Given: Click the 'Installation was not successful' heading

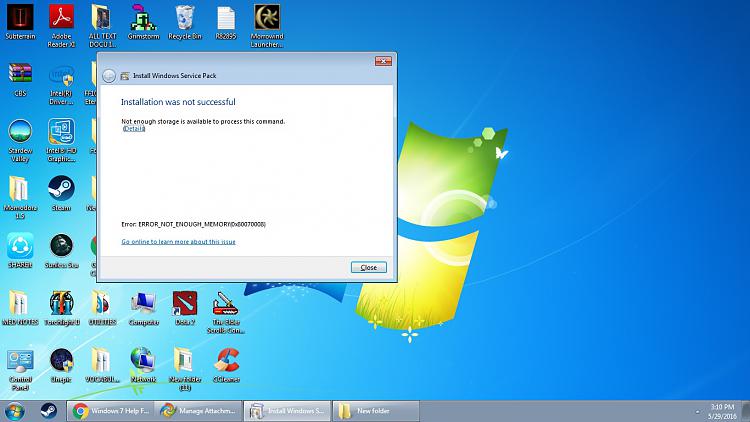Looking at the screenshot, I should click(x=178, y=102).
